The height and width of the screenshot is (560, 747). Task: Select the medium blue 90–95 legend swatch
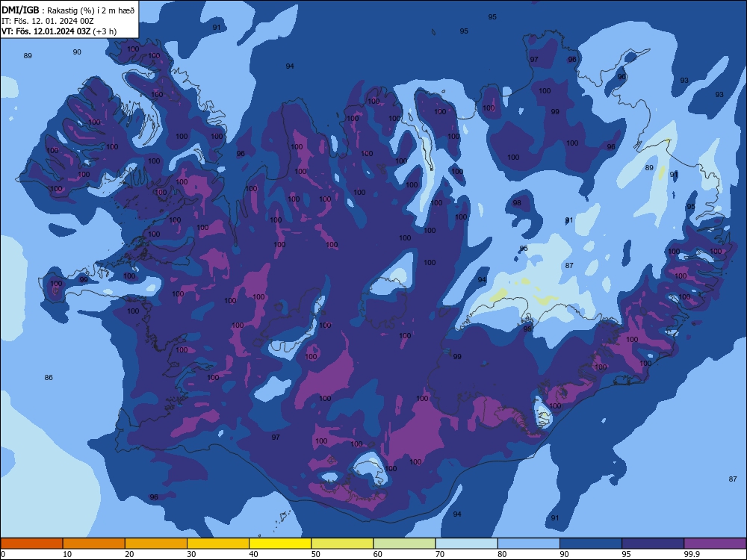point(591,544)
